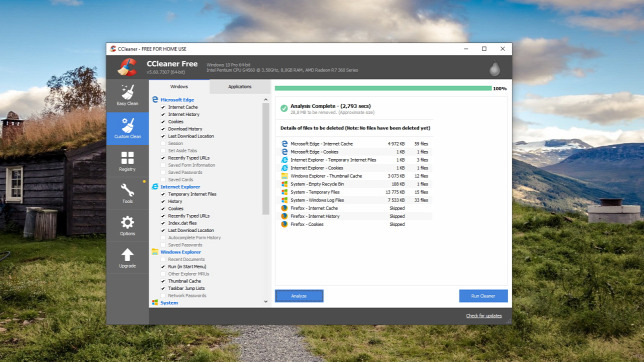644x362 pixels.
Task: Click the Windows Explorer folder icon
Action: (155, 252)
